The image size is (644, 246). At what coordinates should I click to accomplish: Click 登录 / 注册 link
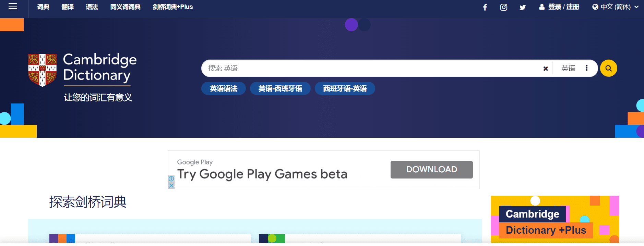tap(563, 7)
